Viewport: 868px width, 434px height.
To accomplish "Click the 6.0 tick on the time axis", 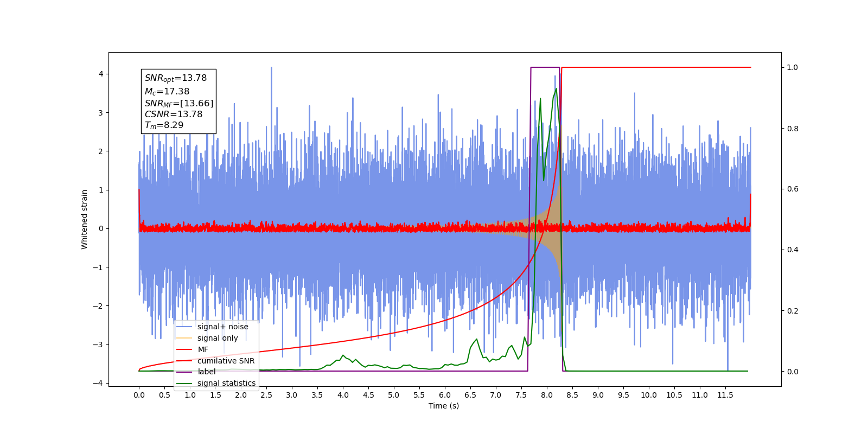I will 445,395.
